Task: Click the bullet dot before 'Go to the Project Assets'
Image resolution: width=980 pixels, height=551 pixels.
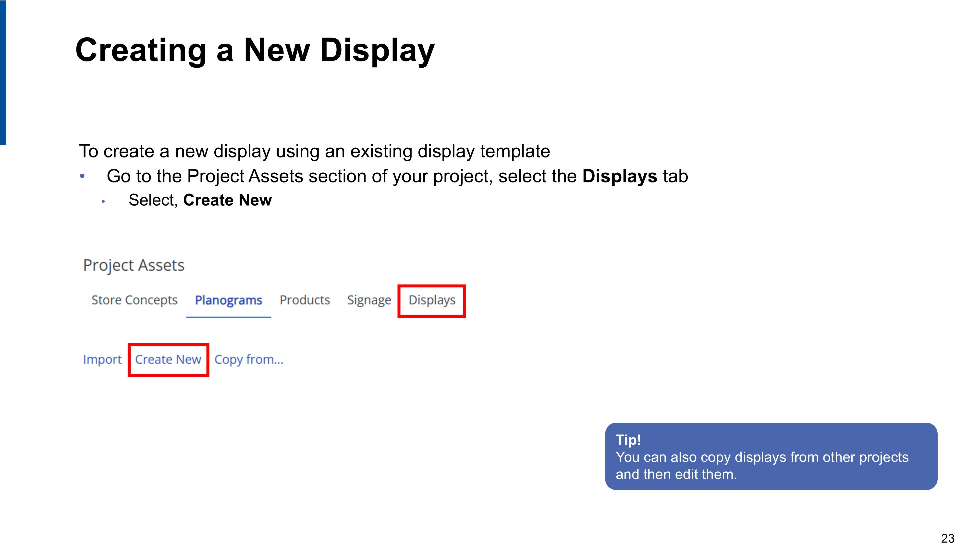Action: 82,176
